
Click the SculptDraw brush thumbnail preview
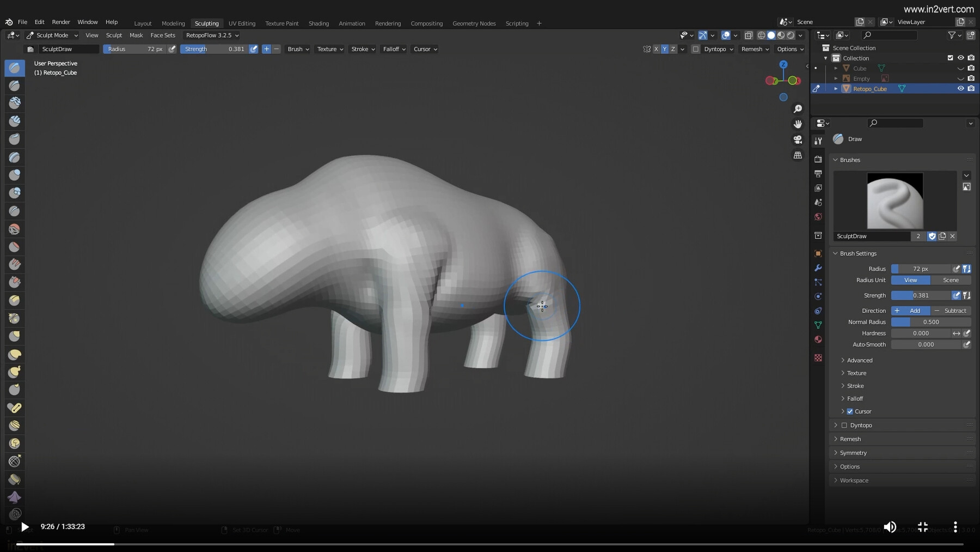[895, 201]
